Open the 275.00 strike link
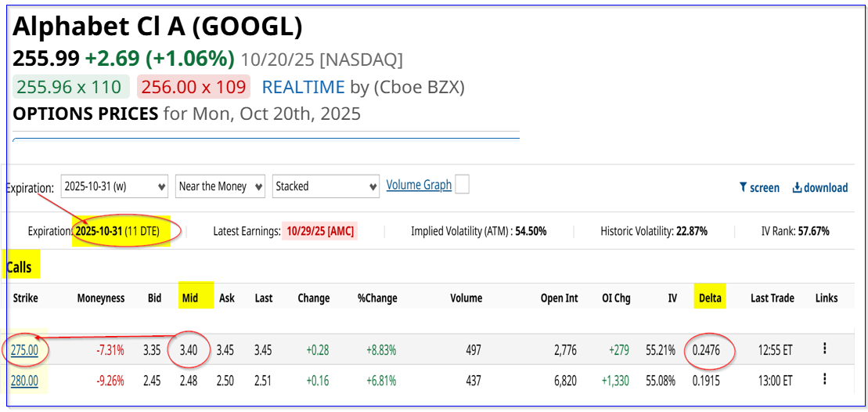 24,350
